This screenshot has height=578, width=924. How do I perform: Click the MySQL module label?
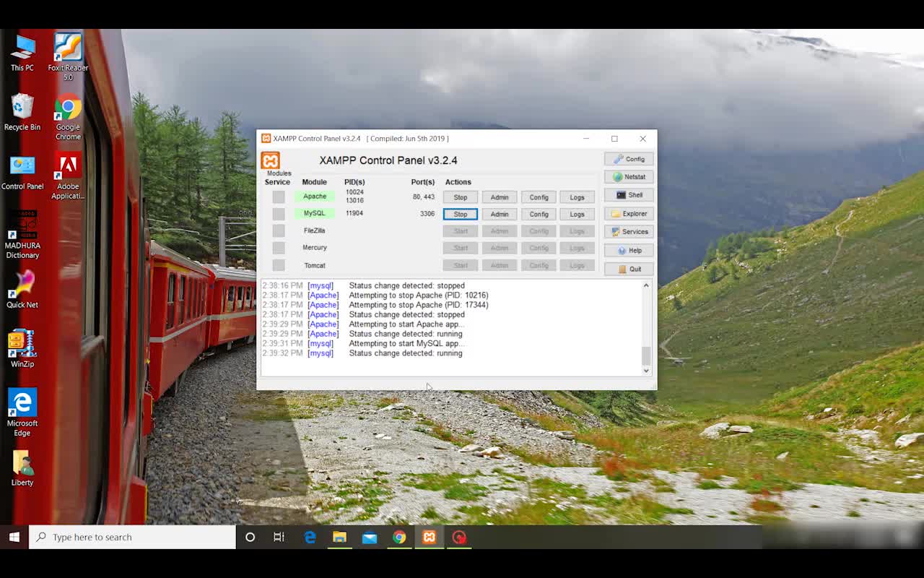click(x=315, y=214)
